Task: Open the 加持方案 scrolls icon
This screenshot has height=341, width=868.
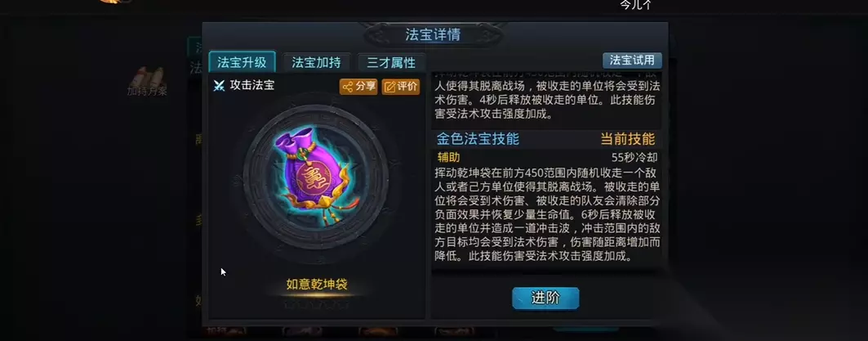Action: click(147, 77)
